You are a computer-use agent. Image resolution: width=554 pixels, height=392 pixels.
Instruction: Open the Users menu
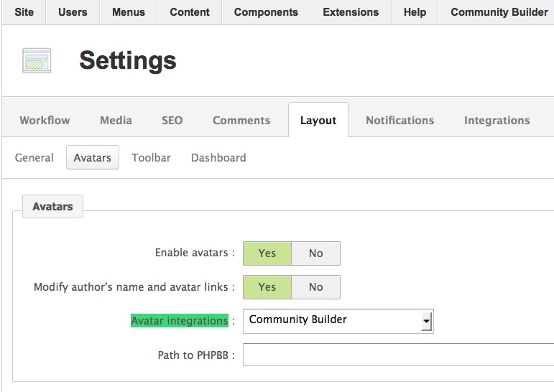click(x=73, y=12)
